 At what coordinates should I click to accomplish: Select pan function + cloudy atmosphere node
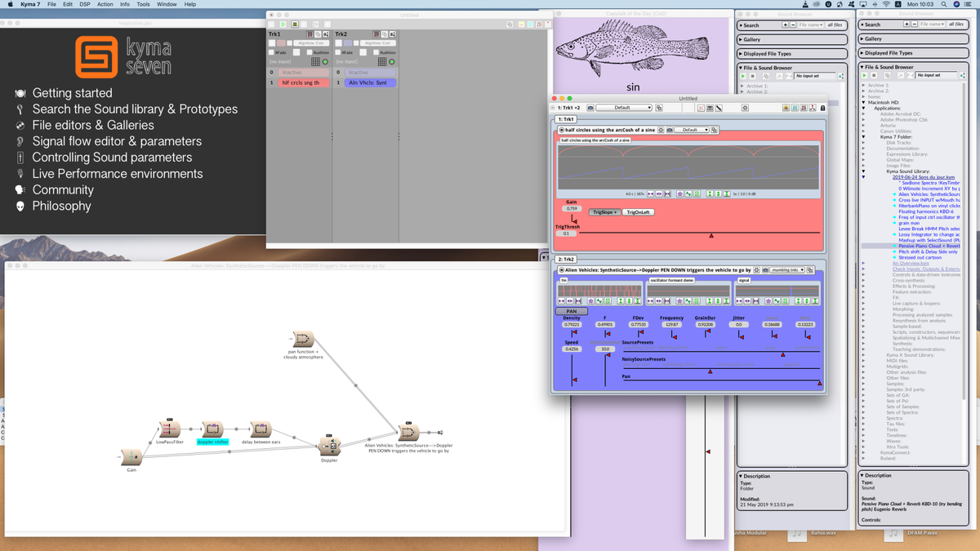pos(304,339)
